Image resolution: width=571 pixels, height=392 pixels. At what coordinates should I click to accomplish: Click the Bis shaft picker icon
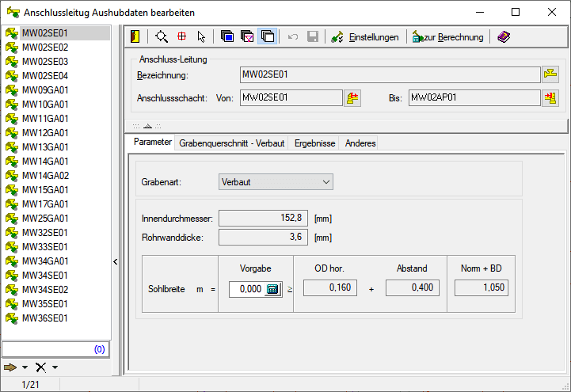[x=550, y=98]
